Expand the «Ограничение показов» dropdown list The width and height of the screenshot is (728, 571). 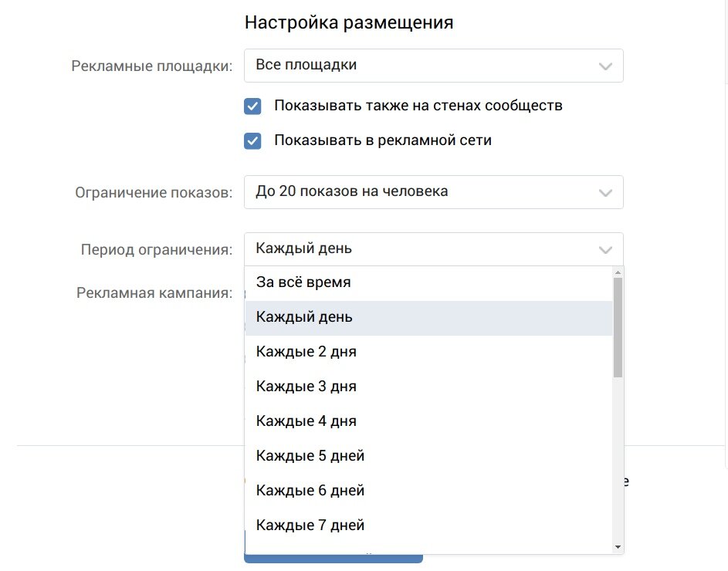point(432,191)
